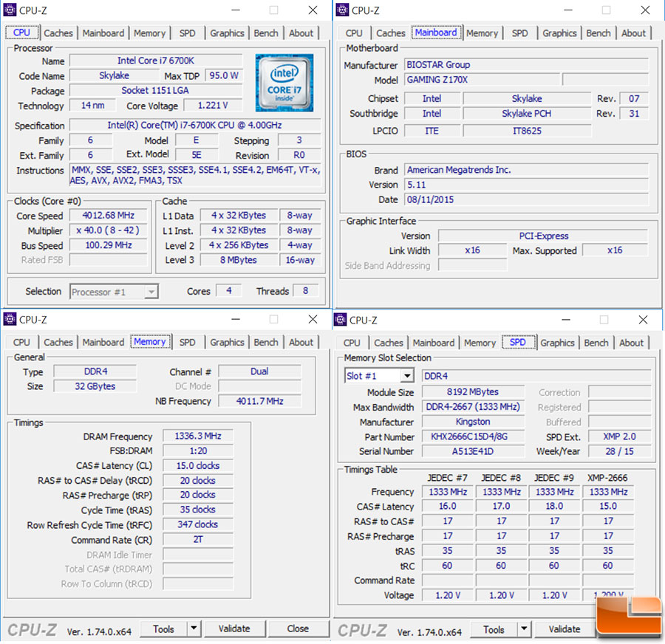665x644 pixels.
Task: Open the Graphics tab in SPD window
Action: pyautogui.click(x=557, y=343)
